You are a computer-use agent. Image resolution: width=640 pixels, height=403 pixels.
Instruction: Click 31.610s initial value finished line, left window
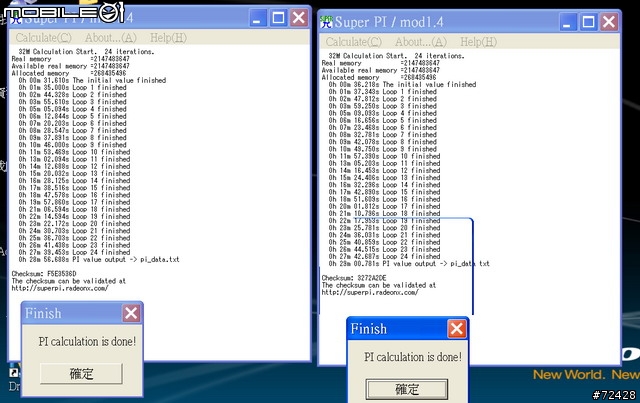[x=92, y=80]
